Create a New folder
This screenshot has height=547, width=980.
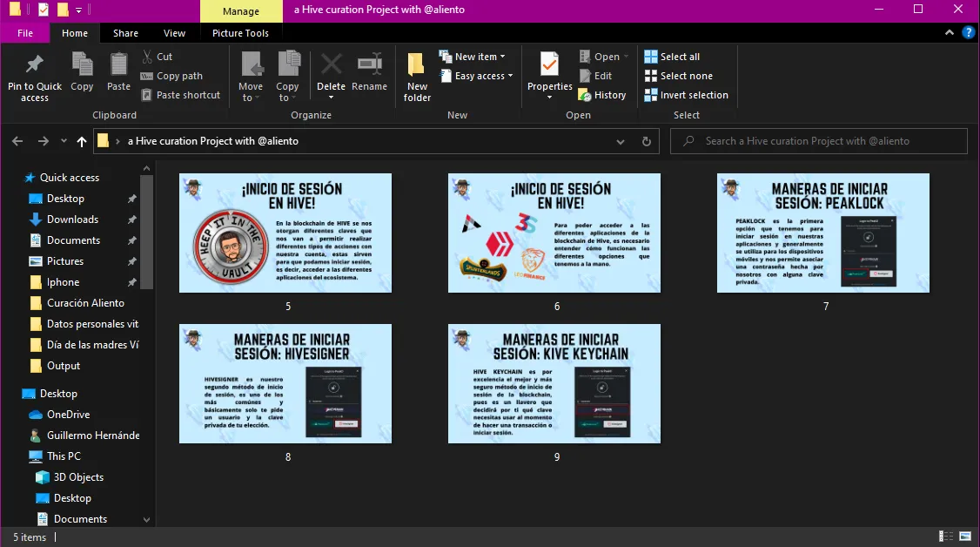417,77
